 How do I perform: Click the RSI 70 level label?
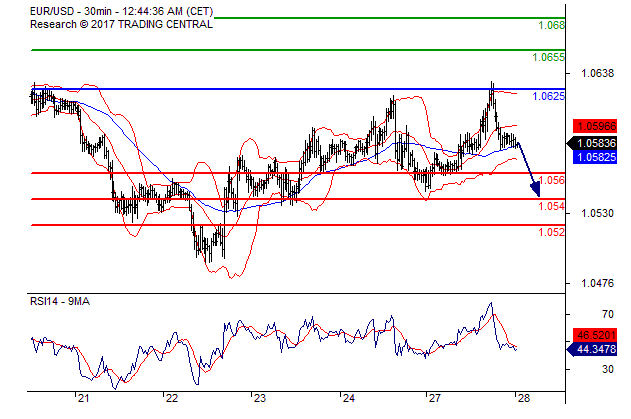click(608, 314)
